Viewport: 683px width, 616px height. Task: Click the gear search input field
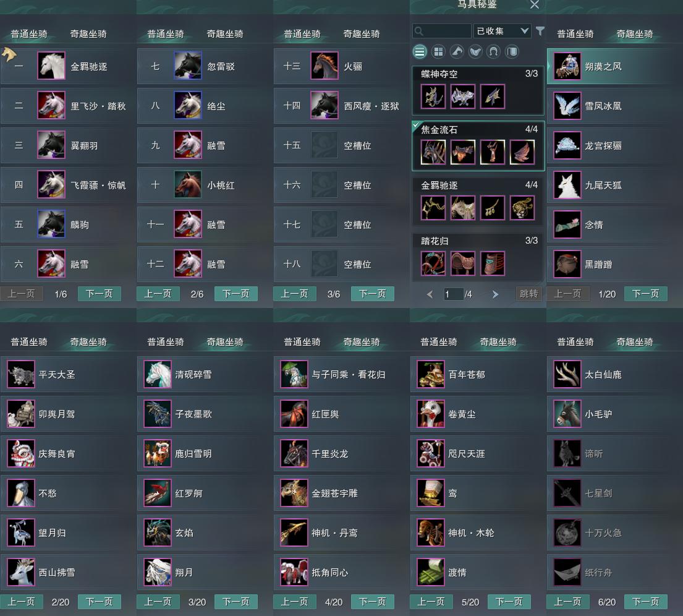[x=442, y=31]
